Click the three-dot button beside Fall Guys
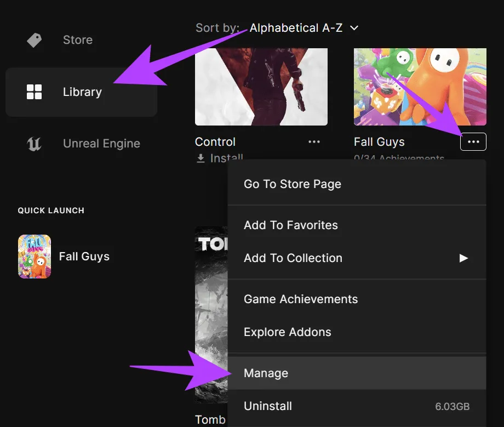Viewport: 504px width, 427px height. pyautogui.click(x=473, y=142)
